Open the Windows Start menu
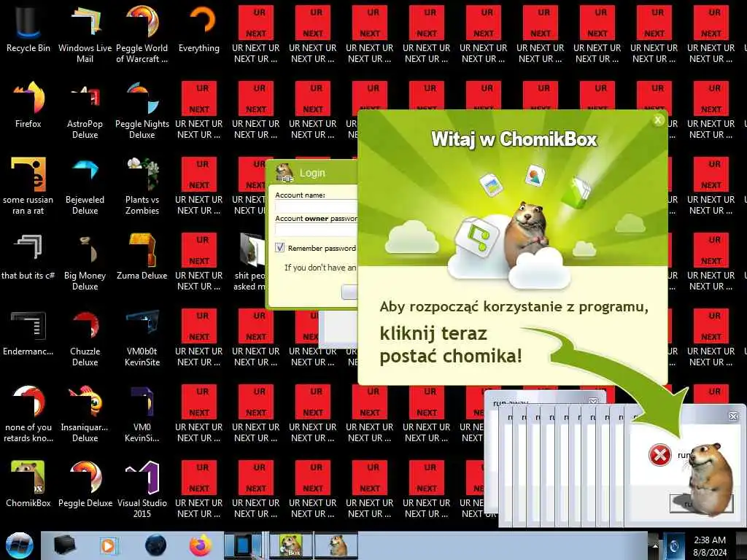This screenshot has height=560, width=747. 19,545
